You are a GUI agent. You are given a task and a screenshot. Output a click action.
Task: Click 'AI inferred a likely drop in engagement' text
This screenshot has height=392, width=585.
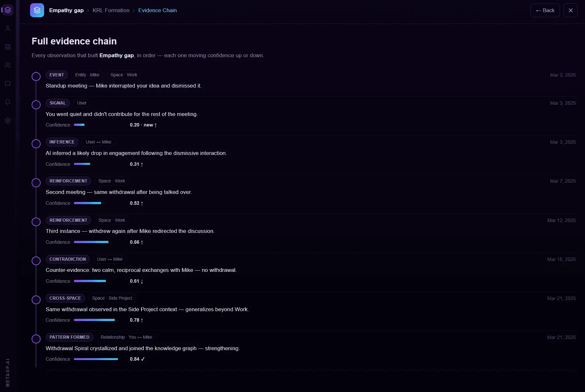point(136,153)
